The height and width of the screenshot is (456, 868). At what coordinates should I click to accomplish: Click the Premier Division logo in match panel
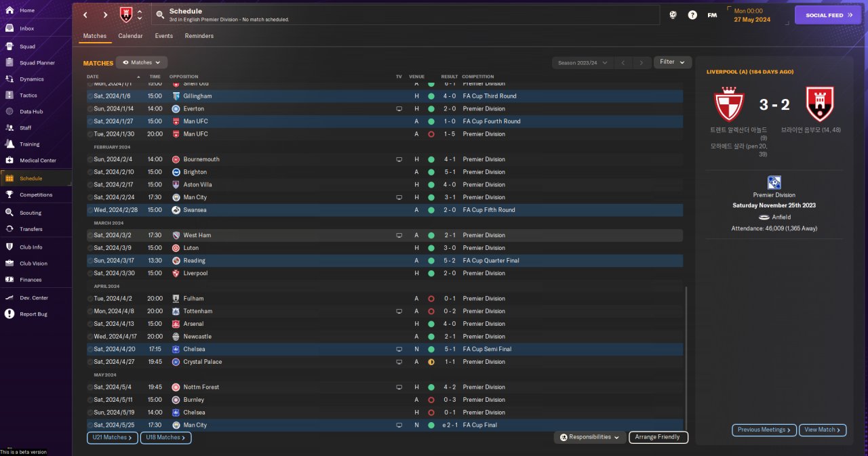(x=774, y=183)
